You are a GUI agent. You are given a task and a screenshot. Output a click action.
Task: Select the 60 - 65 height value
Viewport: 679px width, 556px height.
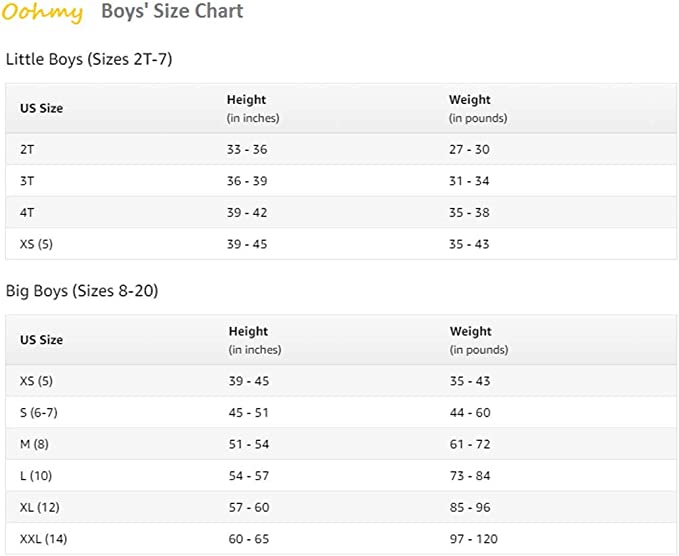[x=249, y=540]
